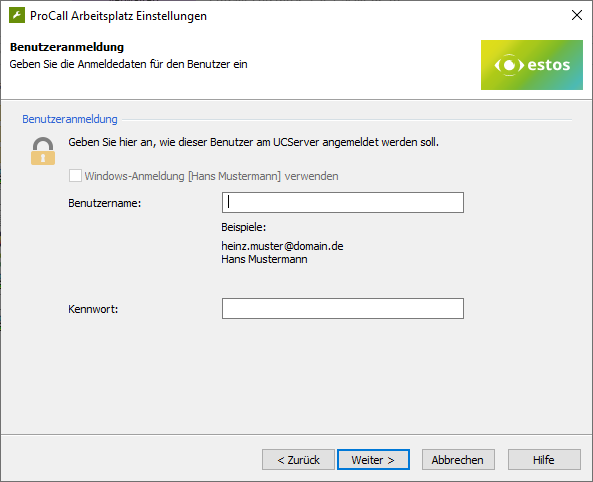
Task: Enable the Windows-Anmeldung verwenden checkbox
Action: tap(75, 176)
